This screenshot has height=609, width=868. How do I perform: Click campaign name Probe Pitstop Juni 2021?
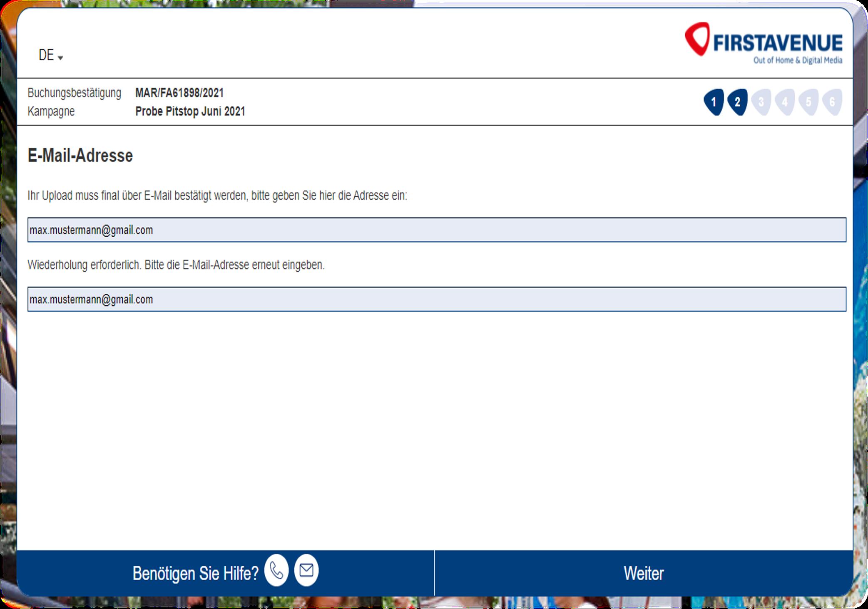pyautogui.click(x=190, y=111)
